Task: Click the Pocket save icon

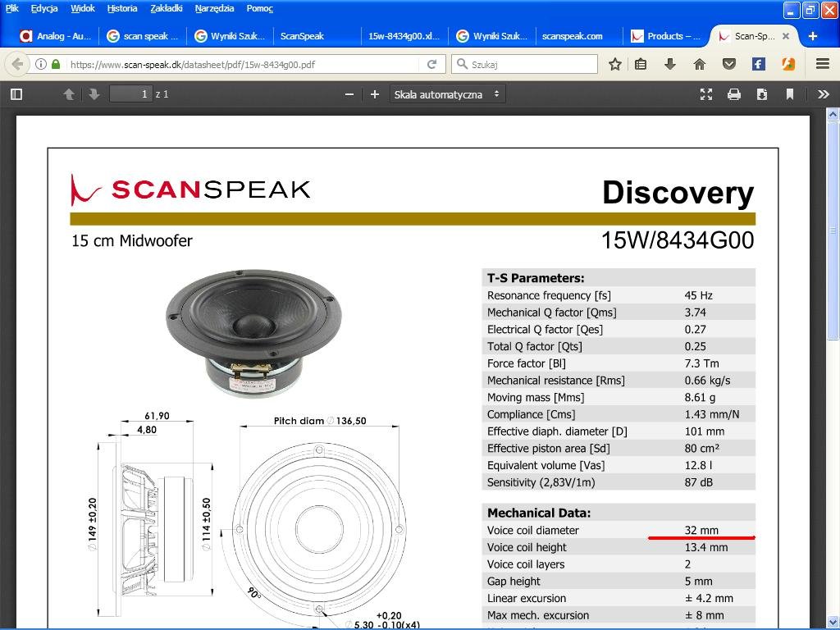Action: point(728,64)
